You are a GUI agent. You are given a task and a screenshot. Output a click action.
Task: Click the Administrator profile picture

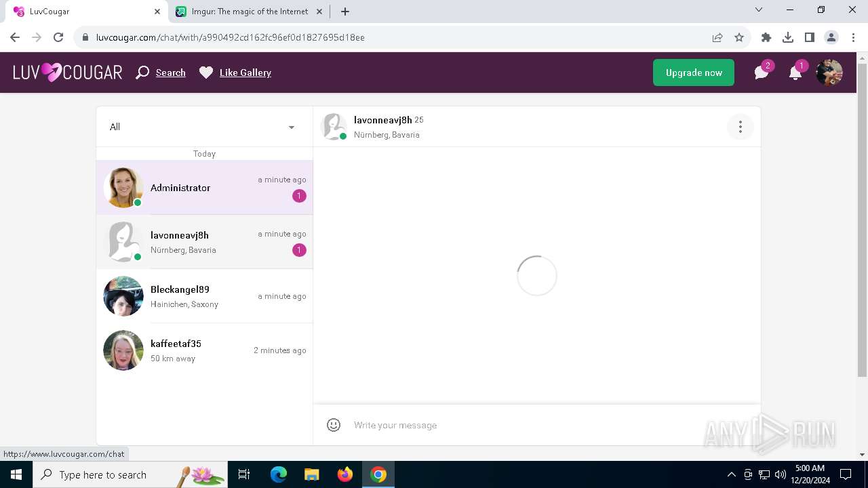(123, 188)
